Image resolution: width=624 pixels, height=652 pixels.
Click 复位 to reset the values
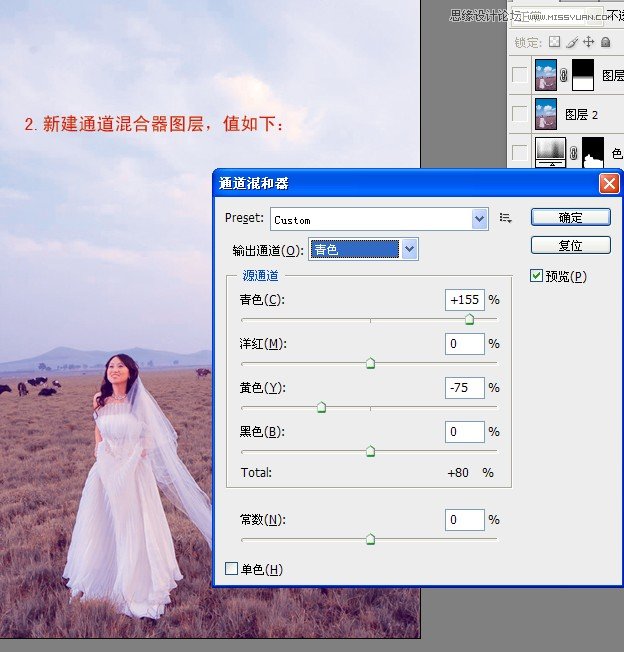coord(570,245)
